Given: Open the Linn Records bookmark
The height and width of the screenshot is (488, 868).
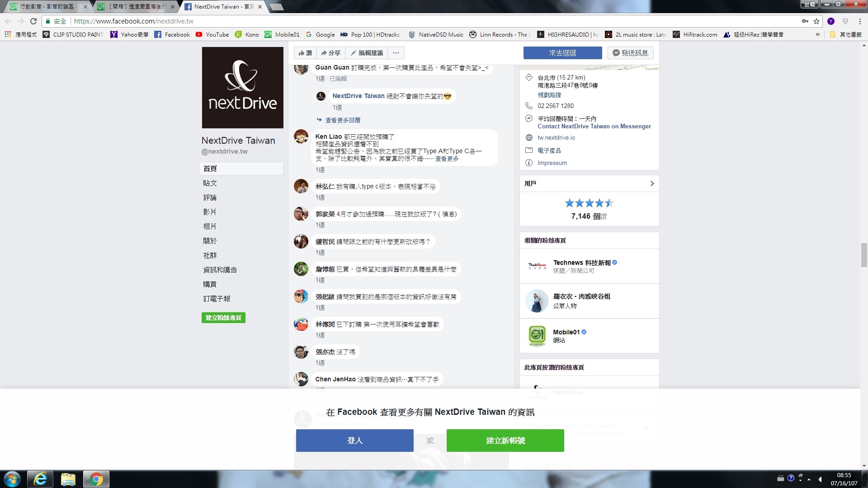Looking at the screenshot, I should tap(500, 34).
